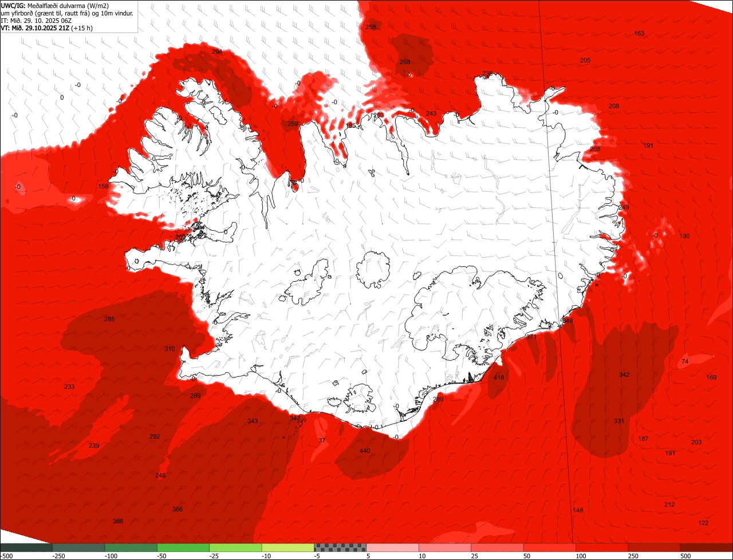Select the pale pink swatch between 5 and 10
This screenshot has width=733, height=560.
tap(393, 547)
